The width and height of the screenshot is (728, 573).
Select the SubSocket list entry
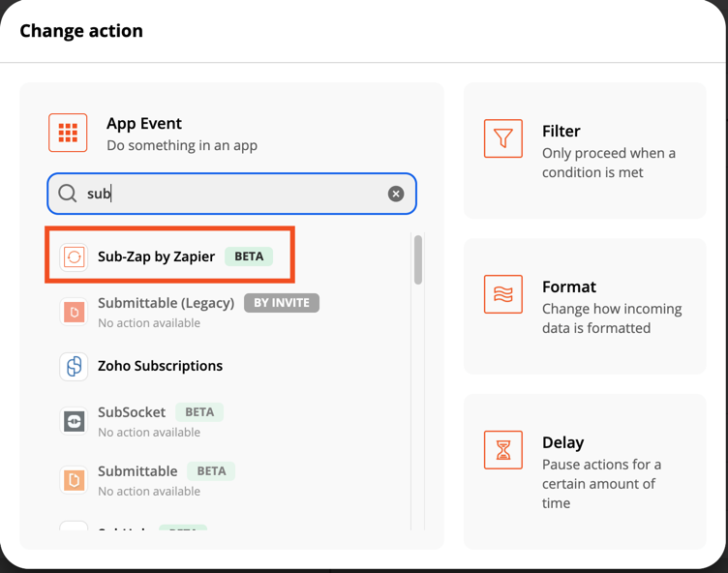point(132,412)
